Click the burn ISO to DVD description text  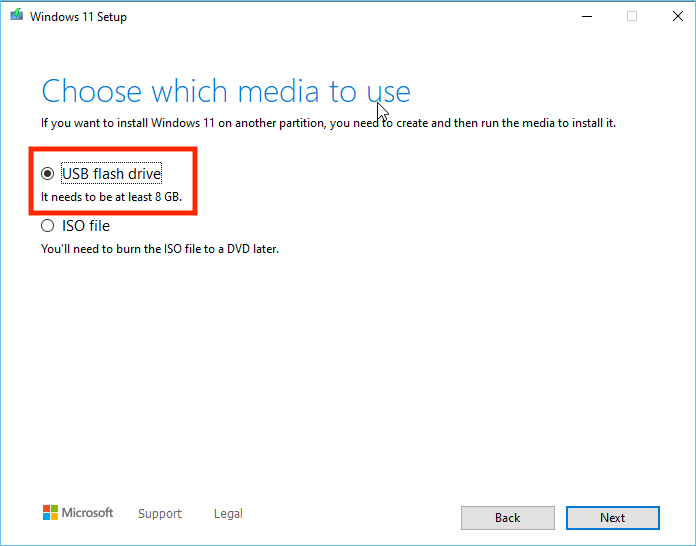coord(160,248)
